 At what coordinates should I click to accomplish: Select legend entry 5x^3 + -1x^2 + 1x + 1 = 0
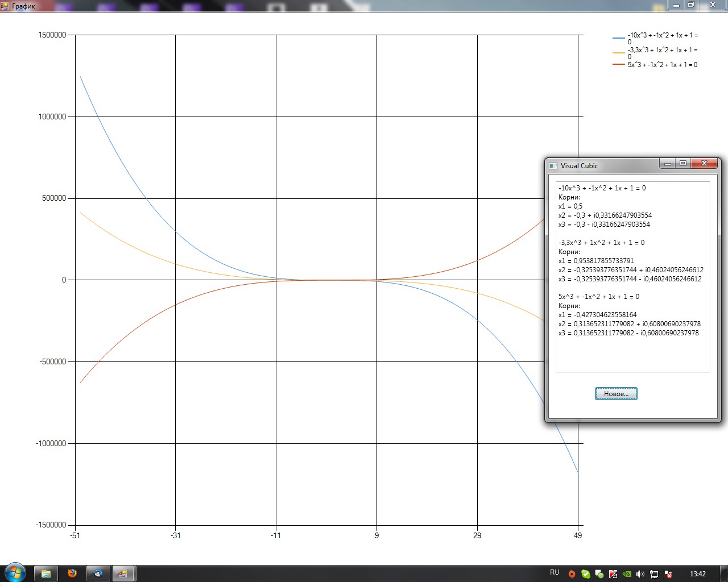coord(663,65)
